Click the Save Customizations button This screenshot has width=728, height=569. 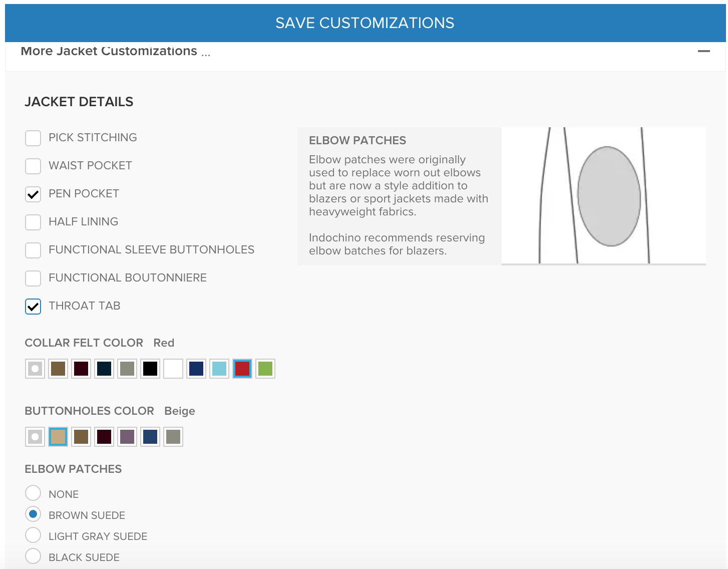coord(365,23)
